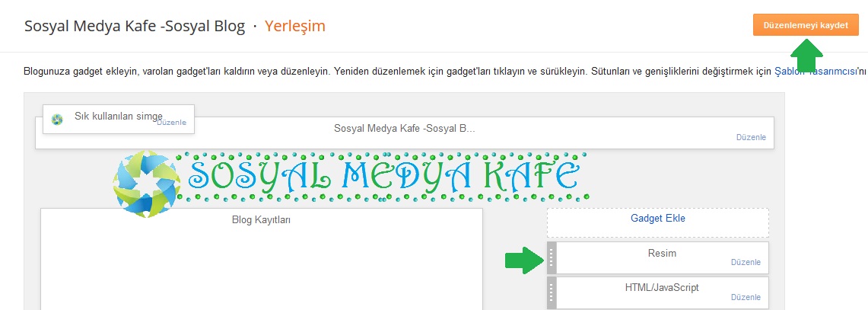Edit the Sosyal Medya Kafe header gadget
Screen dimensions: 868x310
(x=751, y=137)
